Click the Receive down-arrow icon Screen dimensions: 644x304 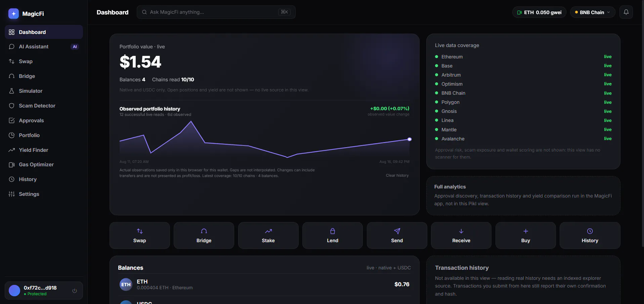461,231
